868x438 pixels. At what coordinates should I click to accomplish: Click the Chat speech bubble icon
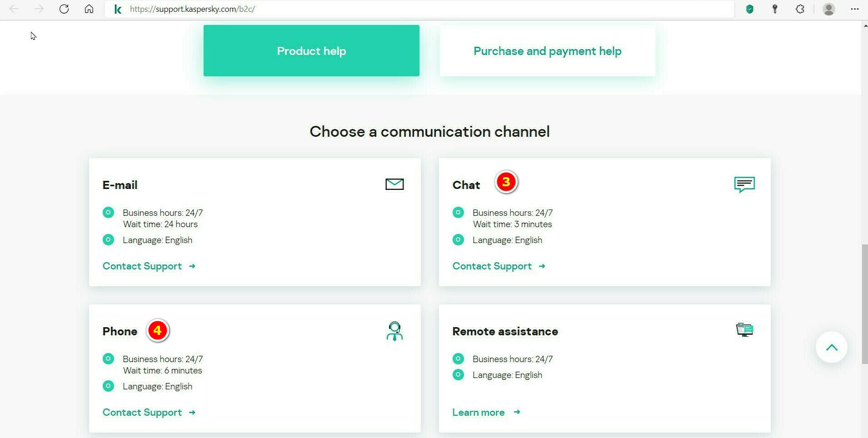(744, 184)
